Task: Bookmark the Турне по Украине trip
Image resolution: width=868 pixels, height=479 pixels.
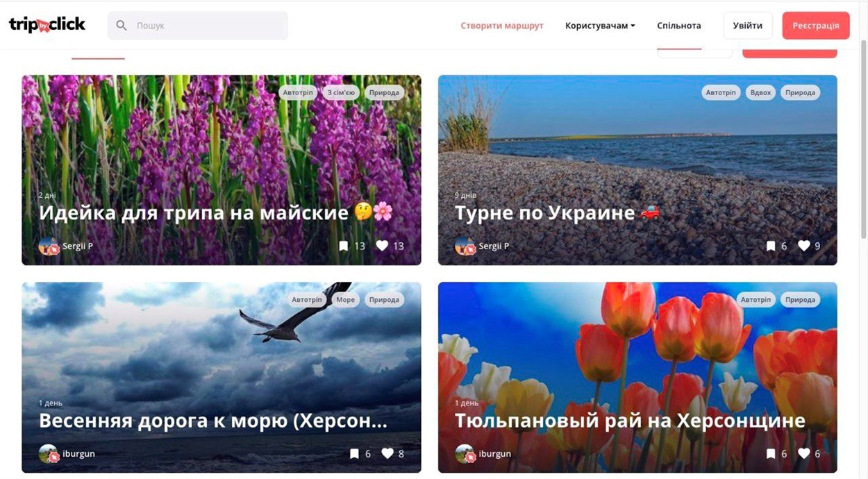Action: point(771,246)
